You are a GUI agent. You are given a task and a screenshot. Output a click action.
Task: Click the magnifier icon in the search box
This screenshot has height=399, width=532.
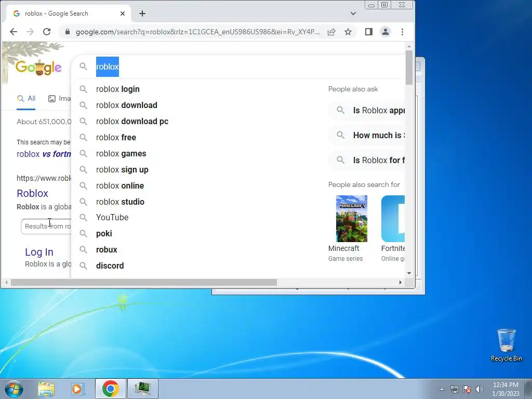click(84, 66)
